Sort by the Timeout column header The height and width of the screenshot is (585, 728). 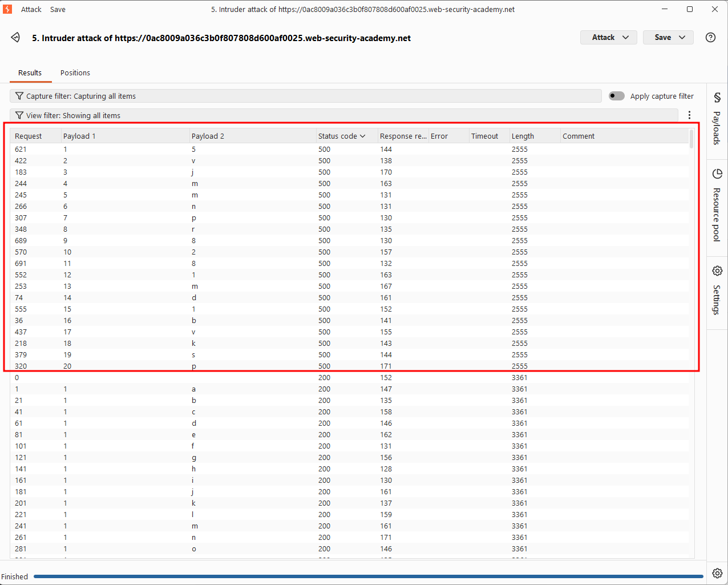489,136
